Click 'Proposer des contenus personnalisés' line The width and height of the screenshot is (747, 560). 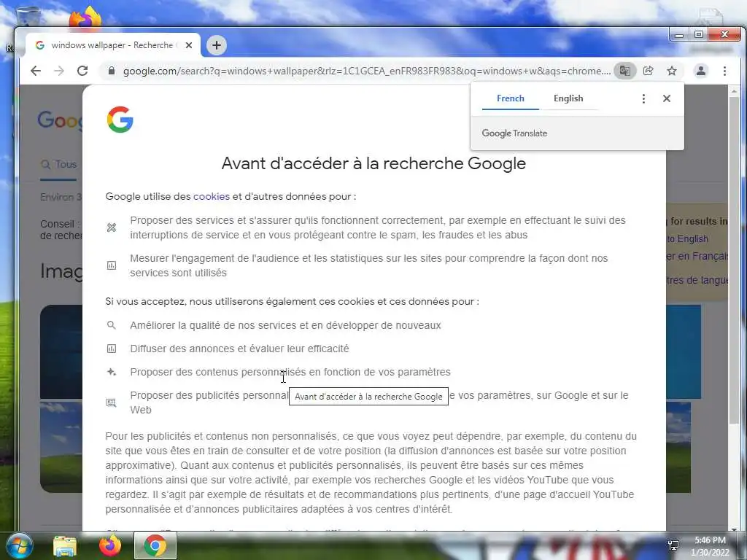pyautogui.click(x=290, y=372)
